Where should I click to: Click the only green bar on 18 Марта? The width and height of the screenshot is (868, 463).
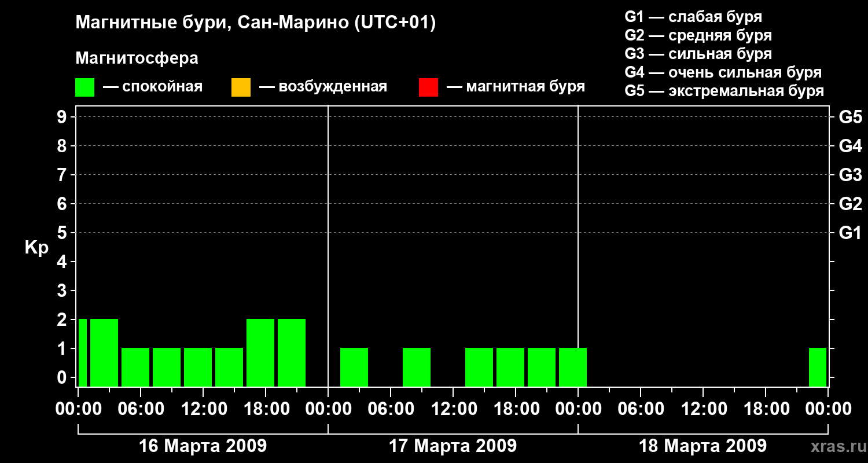click(818, 367)
